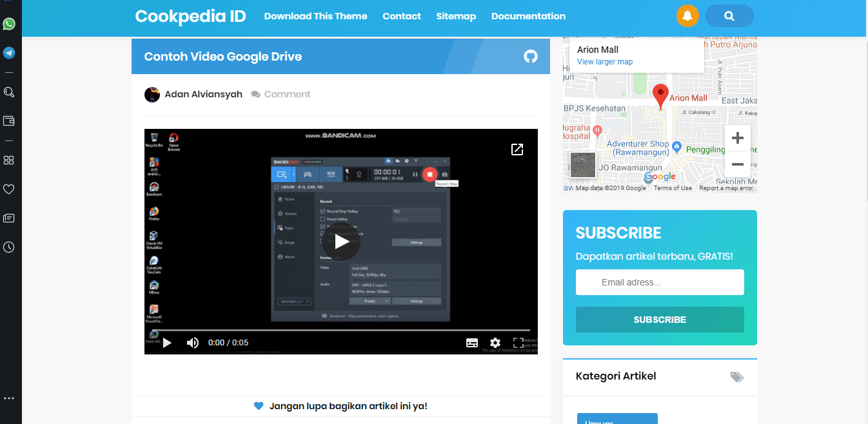The image size is (868, 424).
Task: Mute the video volume
Action: point(192,343)
